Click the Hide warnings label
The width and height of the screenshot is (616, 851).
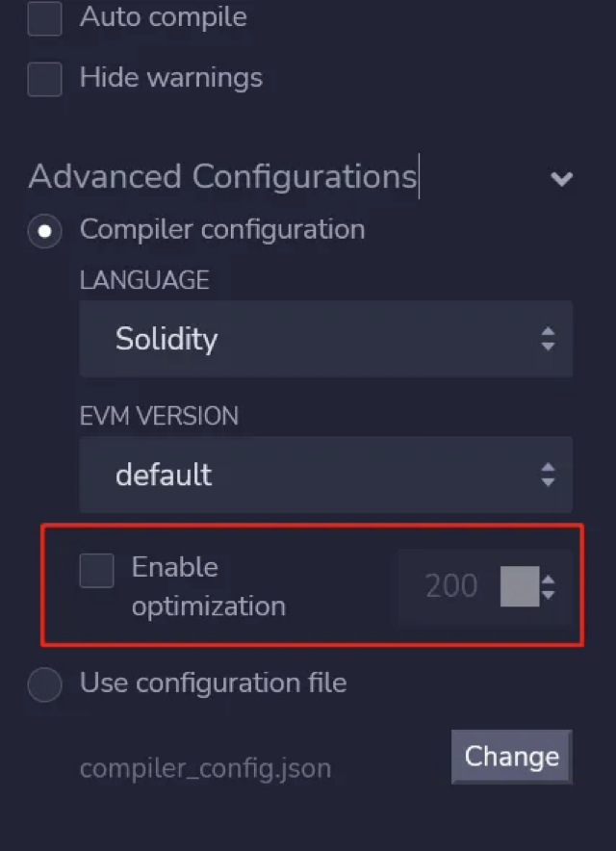coord(170,78)
